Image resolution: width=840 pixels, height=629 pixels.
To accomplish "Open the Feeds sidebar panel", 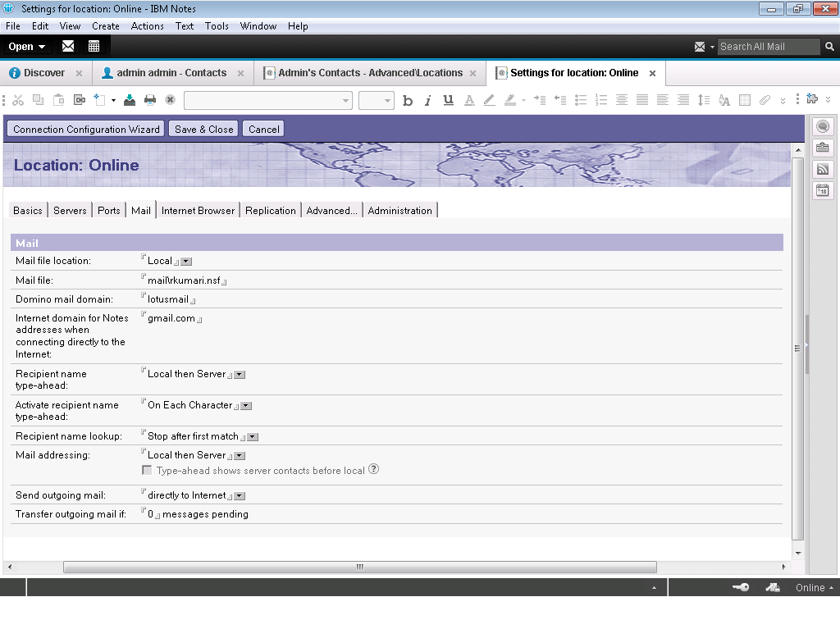I will 823,169.
